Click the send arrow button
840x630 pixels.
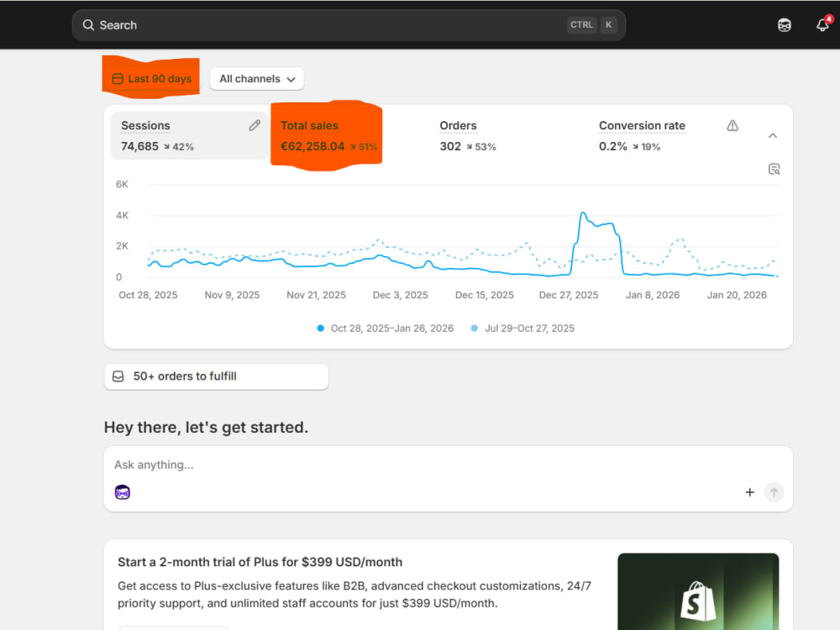pos(774,491)
